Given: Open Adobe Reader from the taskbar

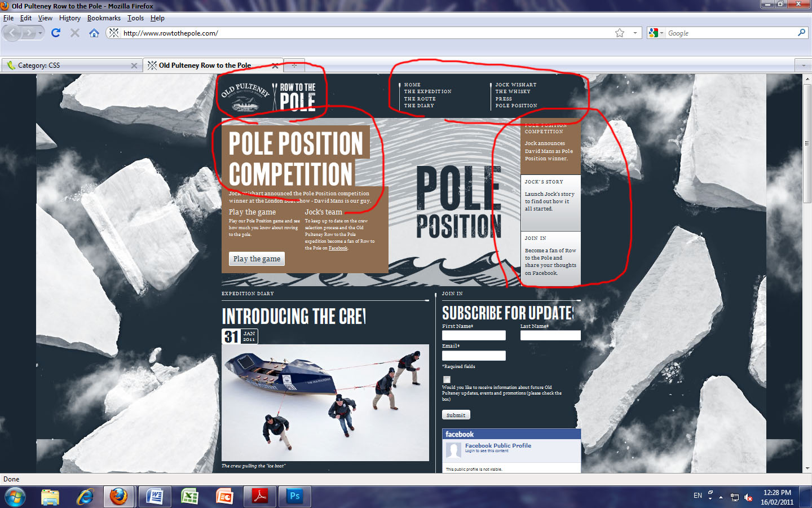Looking at the screenshot, I should tap(259, 497).
